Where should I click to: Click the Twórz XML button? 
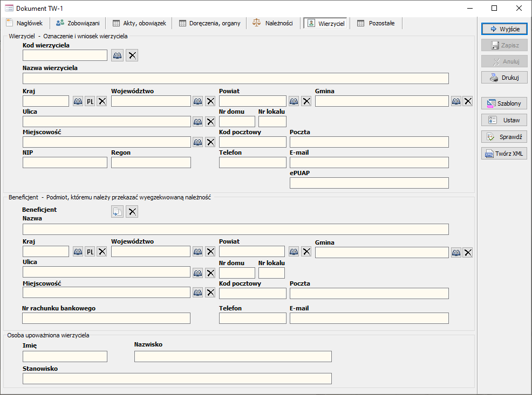504,154
